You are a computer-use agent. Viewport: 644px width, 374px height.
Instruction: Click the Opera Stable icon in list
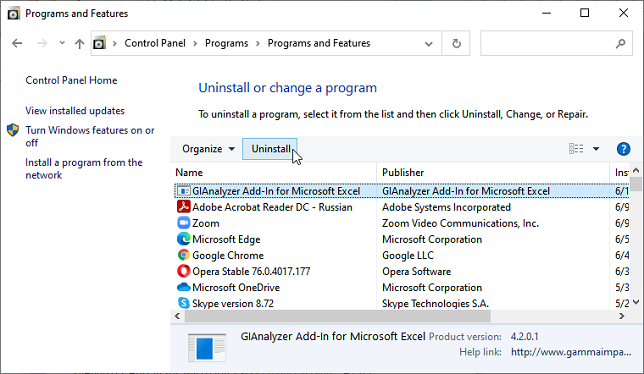click(184, 271)
